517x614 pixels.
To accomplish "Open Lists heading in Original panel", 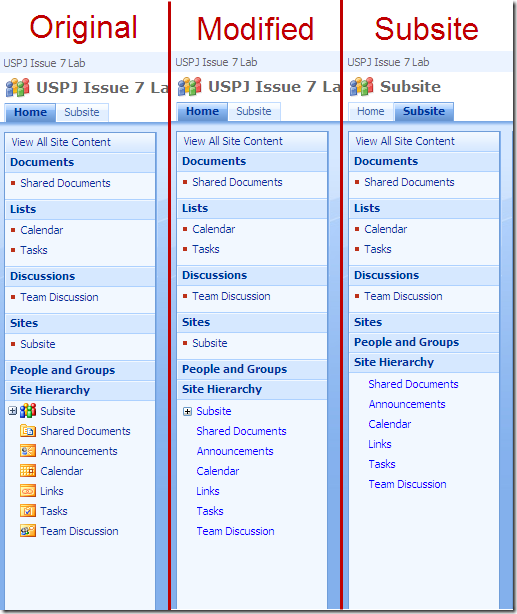I will click(x=23, y=209).
